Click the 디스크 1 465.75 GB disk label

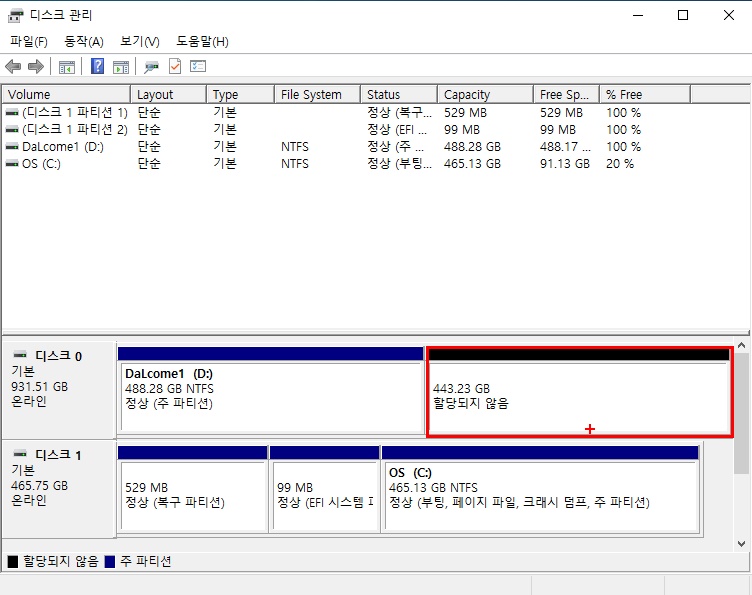(58, 488)
